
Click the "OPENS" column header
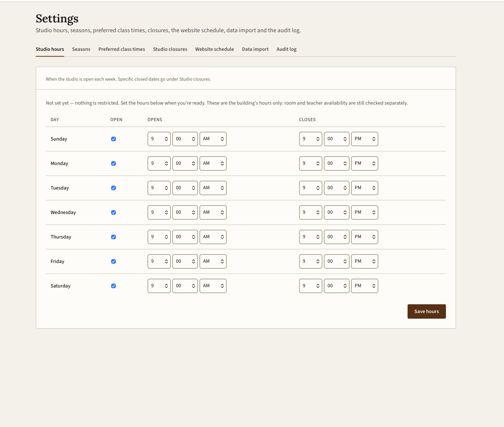point(155,120)
